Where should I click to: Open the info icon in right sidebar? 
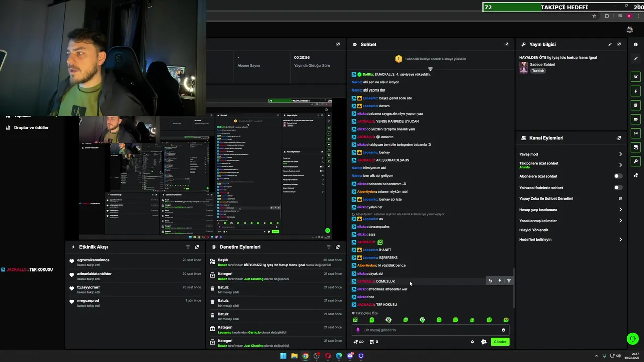[x=636, y=44]
